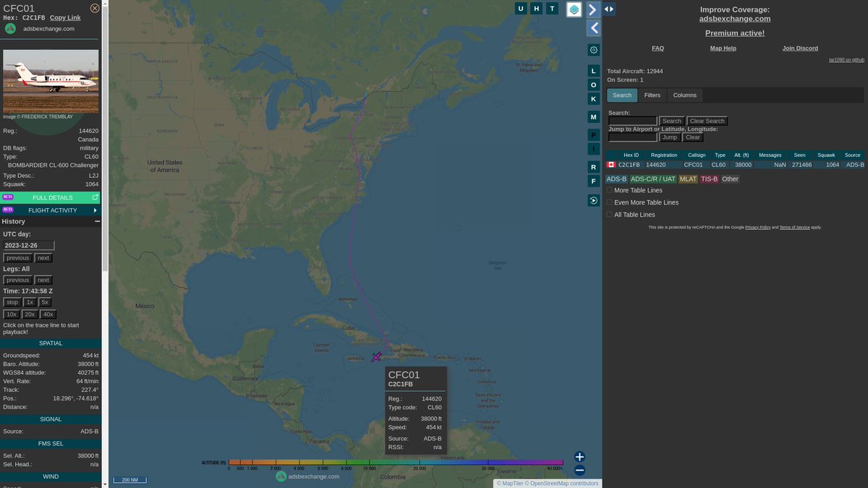
Task: Go to next leg
Action: [x=43, y=280]
